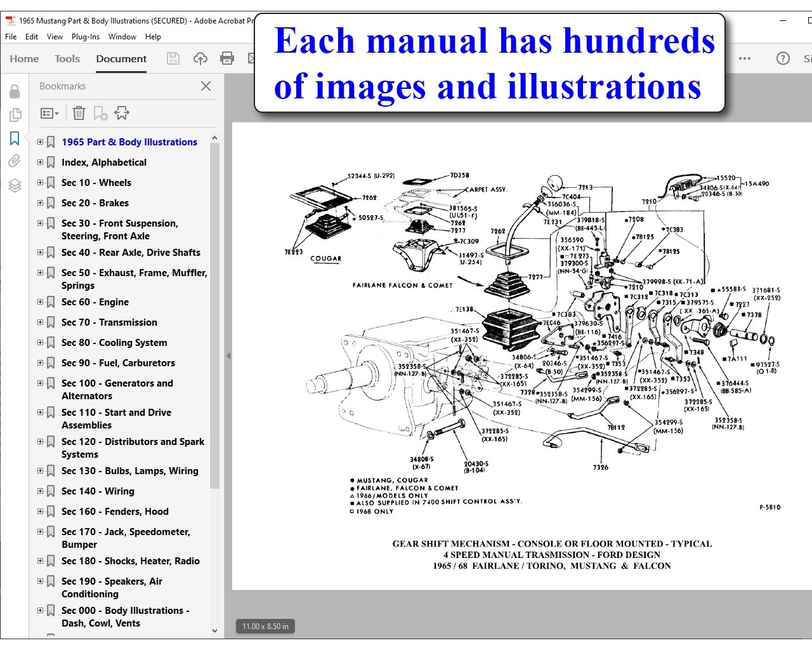Expand the Sec 70 - Transmission bookmark
This screenshot has width=812, height=650.
(41, 322)
